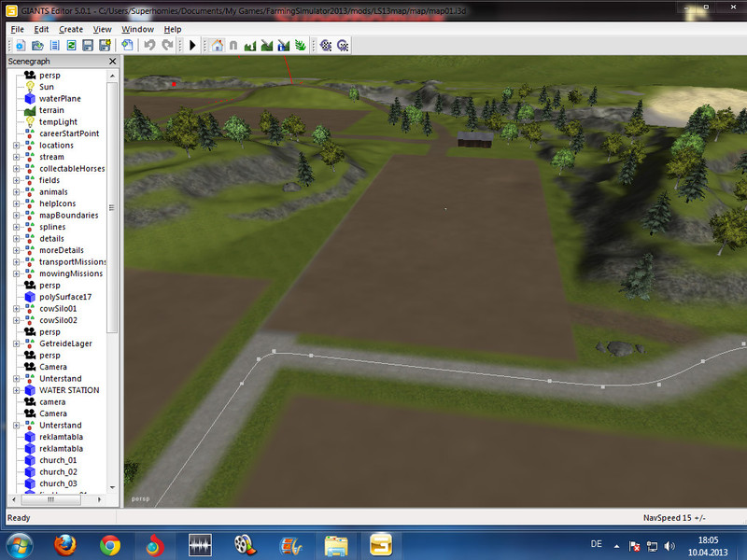Select careerStartPoint node
Screen dimensions: 747x560
tap(69, 133)
